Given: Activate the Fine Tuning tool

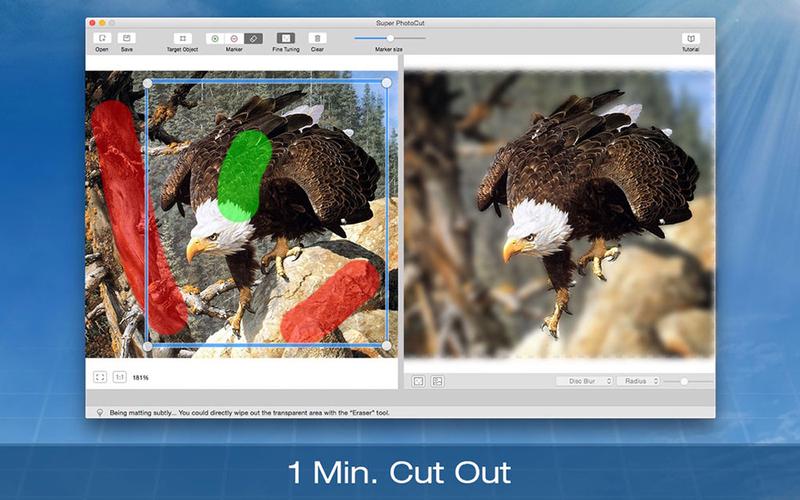Looking at the screenshot, I should click(x=285, y=38).
